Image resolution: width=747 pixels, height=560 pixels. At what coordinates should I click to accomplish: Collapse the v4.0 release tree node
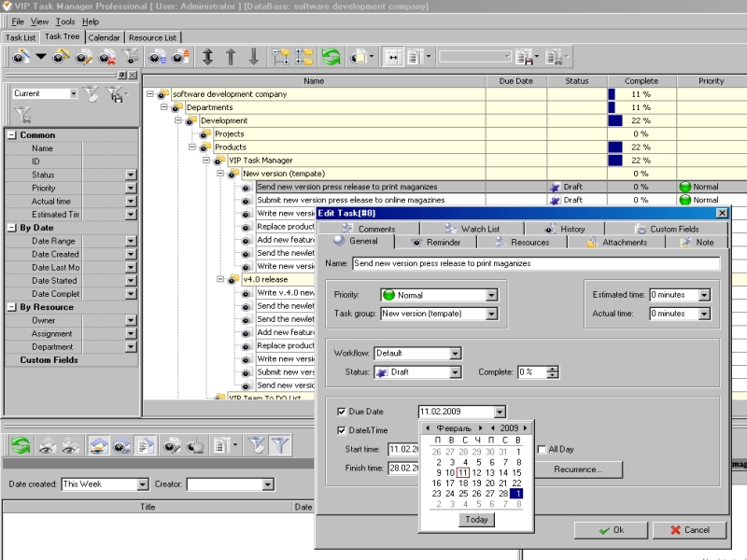(x=220, y=279)
